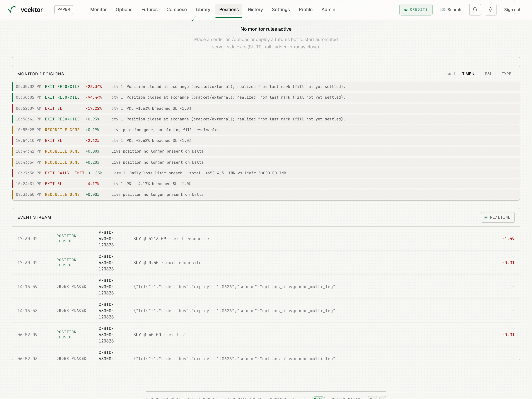Open the Monitor tab
Image resolution: width=532 pixels, height=399 pixels.
(x=98, y=10)
